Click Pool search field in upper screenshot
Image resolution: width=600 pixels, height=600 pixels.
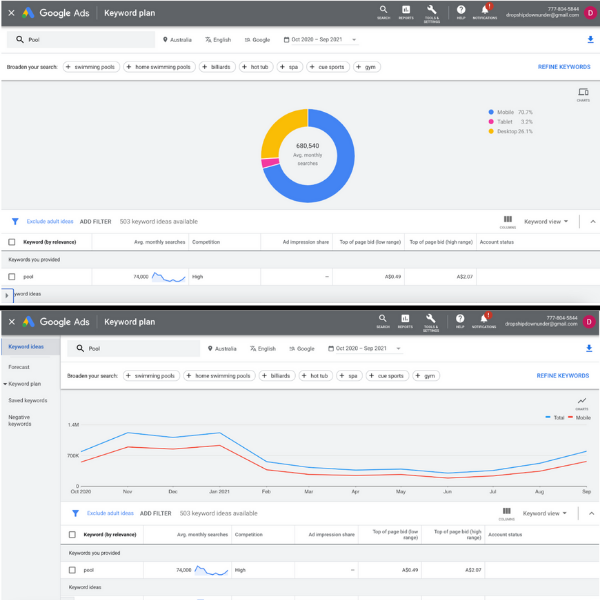point(81,39)
